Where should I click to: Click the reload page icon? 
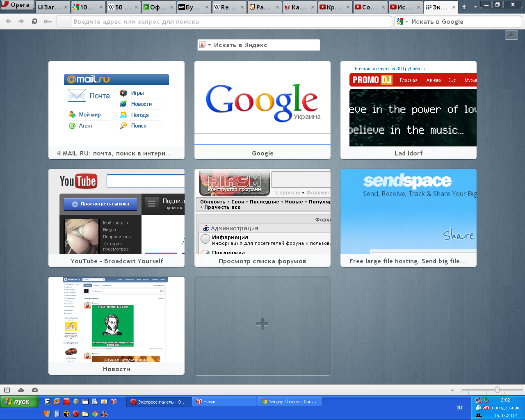click(34, 21)
